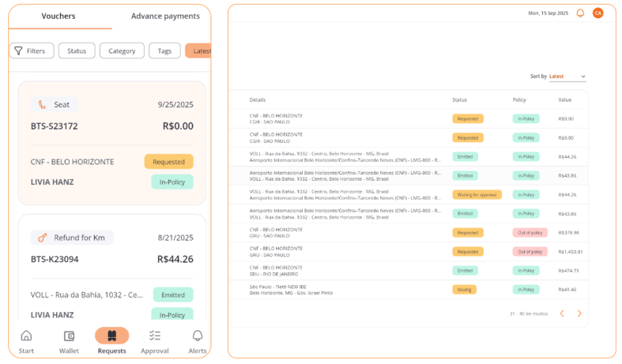Open the Wallet icon in bottom navigation
The height and width of the screenshot is (364, 622).
(x=69, y=336)
